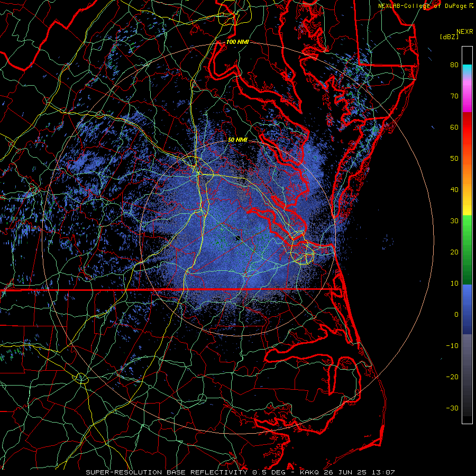The width and height of the screenshot is (476, 476).
Task: Click the [dBZ] units label
Action: [x=449, y=37]
